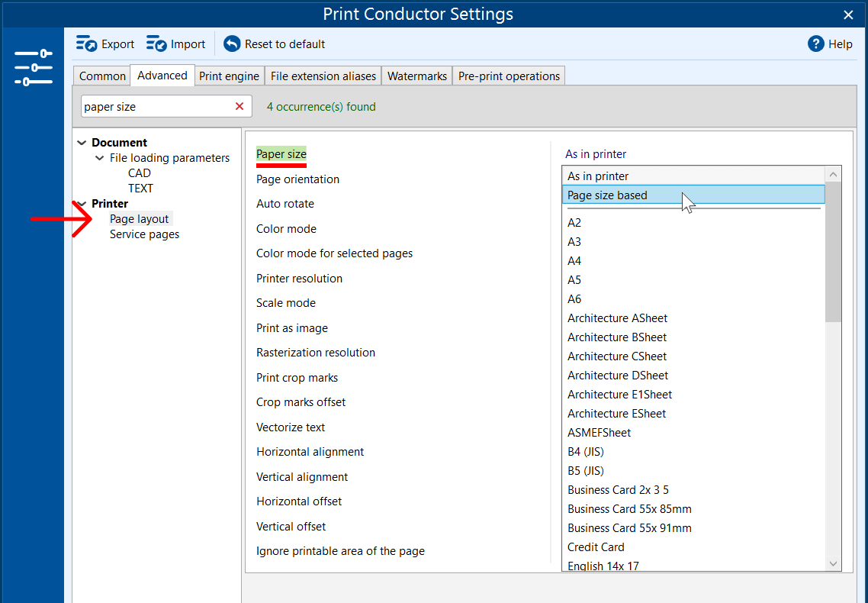Click the Reset to default icon
The width and height of the screenshot is (868, 603).
click(232, 44)
